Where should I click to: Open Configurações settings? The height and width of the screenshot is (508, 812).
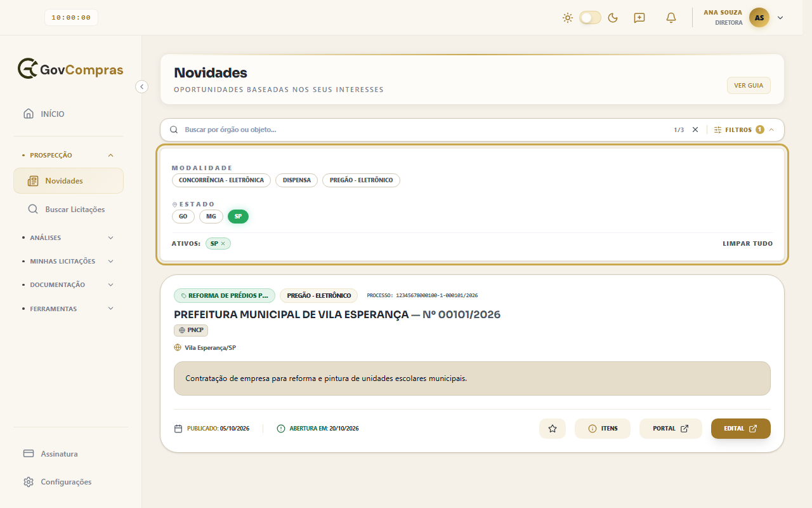coord(69,482)
